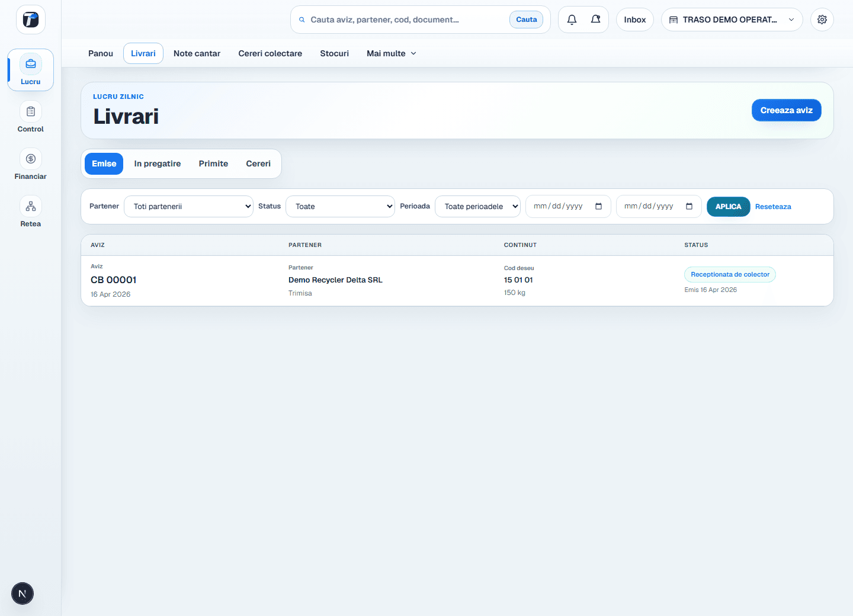853x616 pixels.
Task: Open the alert bell with dot icon
Action: tap(596, 20)
